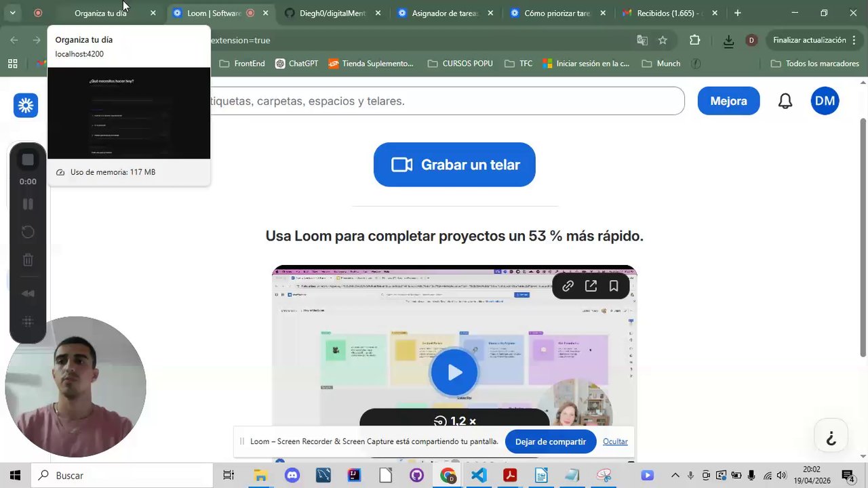Switch to the Diegh0/digitalMent GitHub tab
The height and width of the screenshot is (488, 868).
332,13
